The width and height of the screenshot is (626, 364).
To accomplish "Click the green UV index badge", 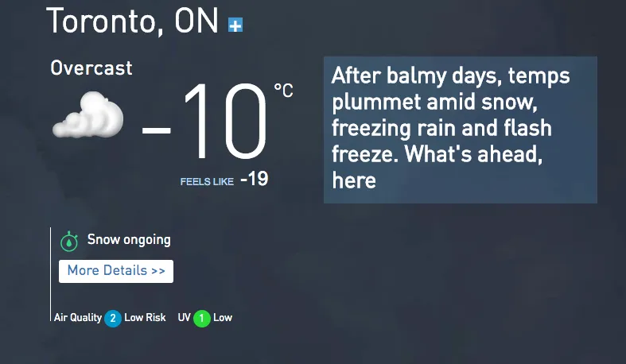I will point(201,318).
